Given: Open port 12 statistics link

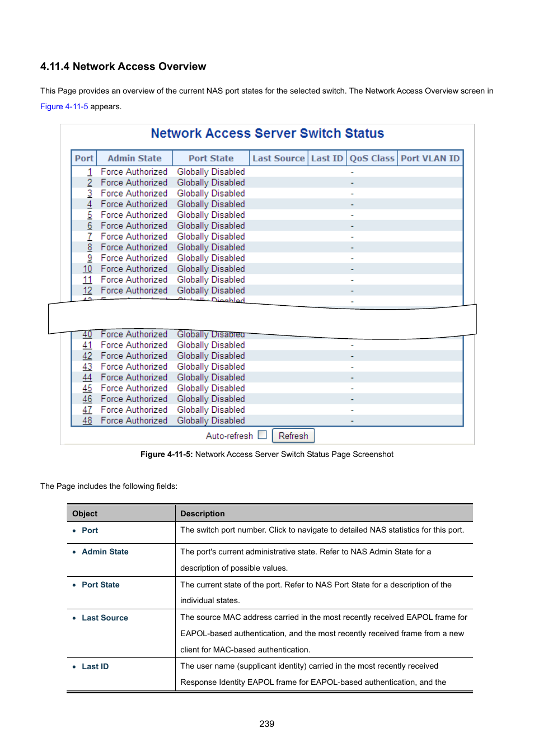Looking at the screenshot, I should point(87,291).
